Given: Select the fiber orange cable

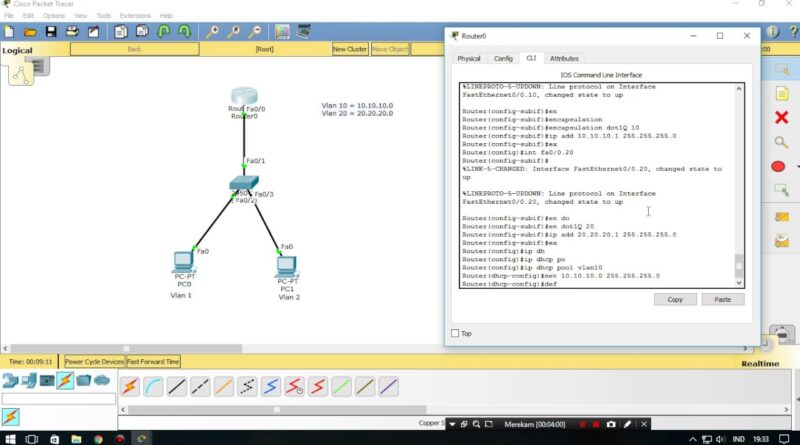Looking at the screenshot, I should [x=223, y=387].
